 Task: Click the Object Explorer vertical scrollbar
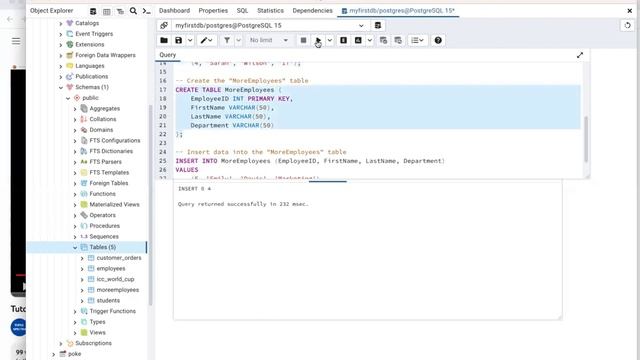pyautogui.click(x=151, y=204)
